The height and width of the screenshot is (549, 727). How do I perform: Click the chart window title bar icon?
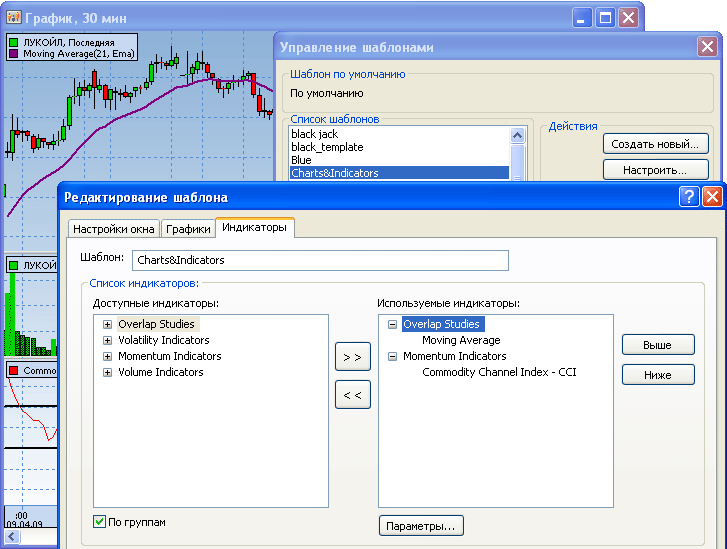14,17
